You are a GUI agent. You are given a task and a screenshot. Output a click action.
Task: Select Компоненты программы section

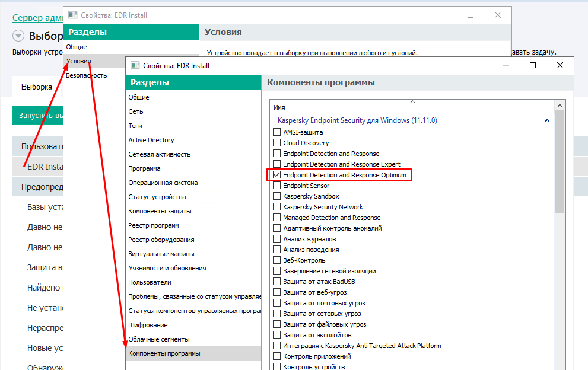[x=193, y=353]
